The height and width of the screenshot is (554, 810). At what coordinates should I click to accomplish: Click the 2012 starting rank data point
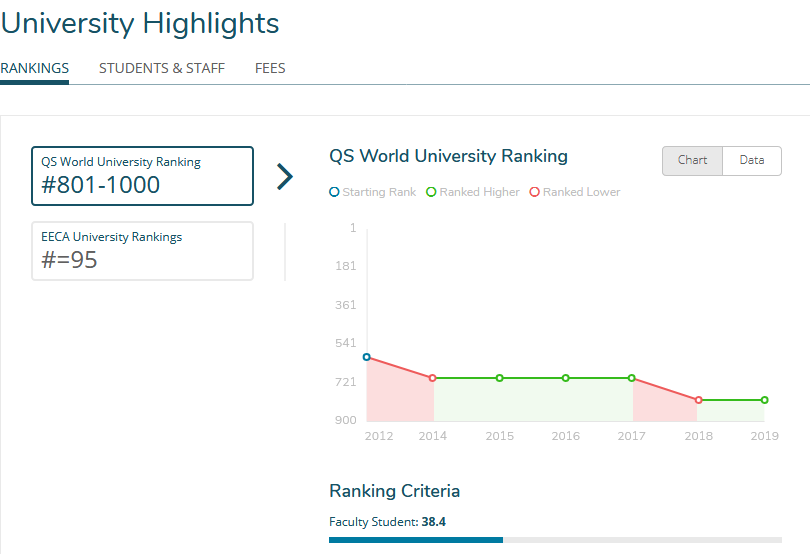coord(367,357)
